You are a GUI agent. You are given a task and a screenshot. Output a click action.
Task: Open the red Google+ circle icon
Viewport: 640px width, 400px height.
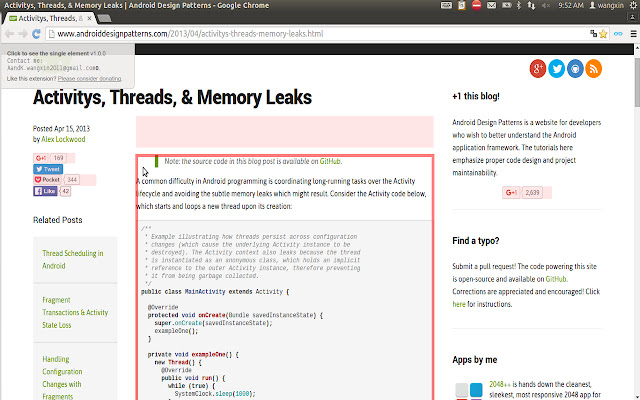(x=538, y=69)
